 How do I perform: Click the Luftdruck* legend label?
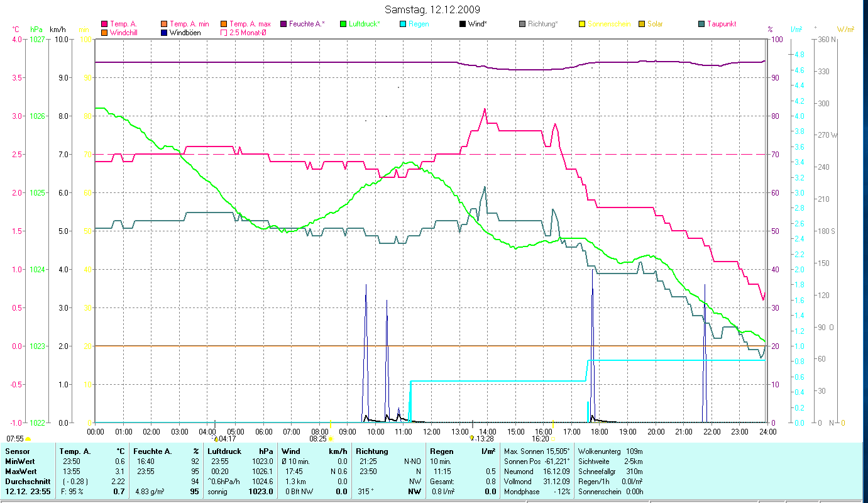365,24
